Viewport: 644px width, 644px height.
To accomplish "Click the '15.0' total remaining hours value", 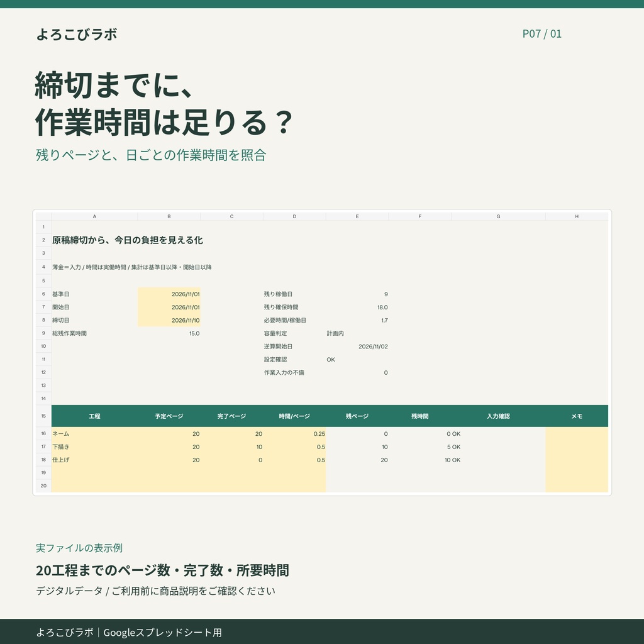I will pos(194,333).
